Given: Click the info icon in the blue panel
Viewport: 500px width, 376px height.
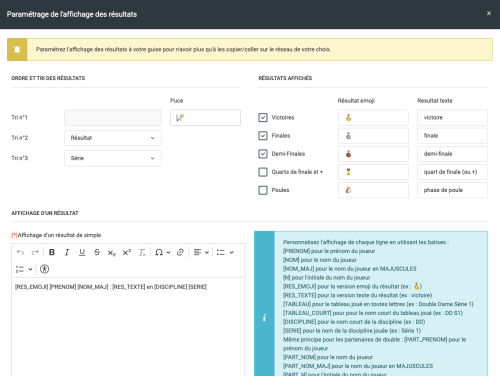Looking at the screenshot, I should [x=264, y=318].
